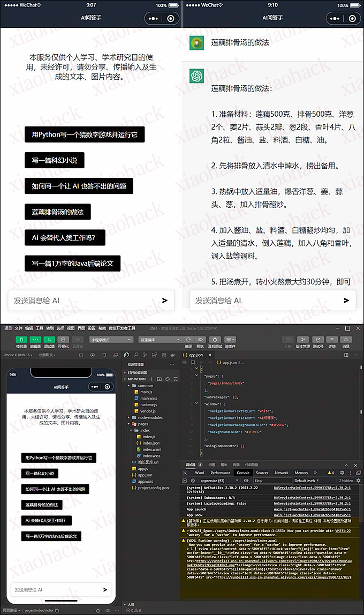Click the 版本管理 version control icon
The image size is (364, 615).
302,340
